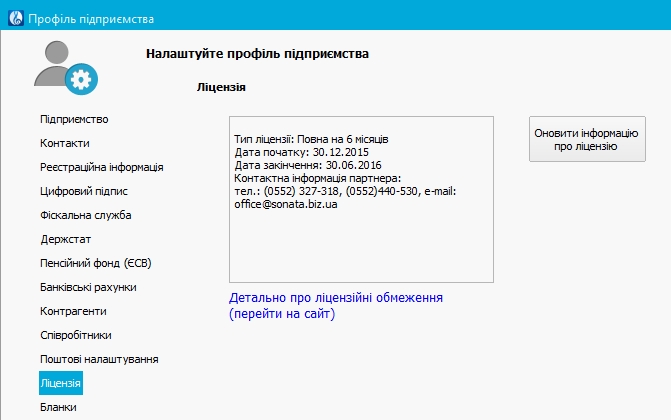This screenshot has height=420, width=671.
Task: Choose Пенсійний фонд (ЄСВ) item
Action: pyautogui.click(x=95, y=263)
